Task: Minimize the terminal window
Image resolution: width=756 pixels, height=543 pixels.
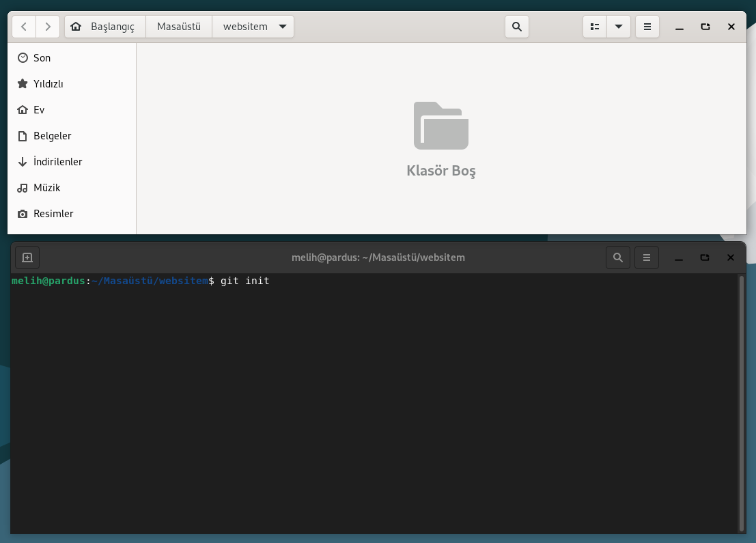Action: point(679,257)
